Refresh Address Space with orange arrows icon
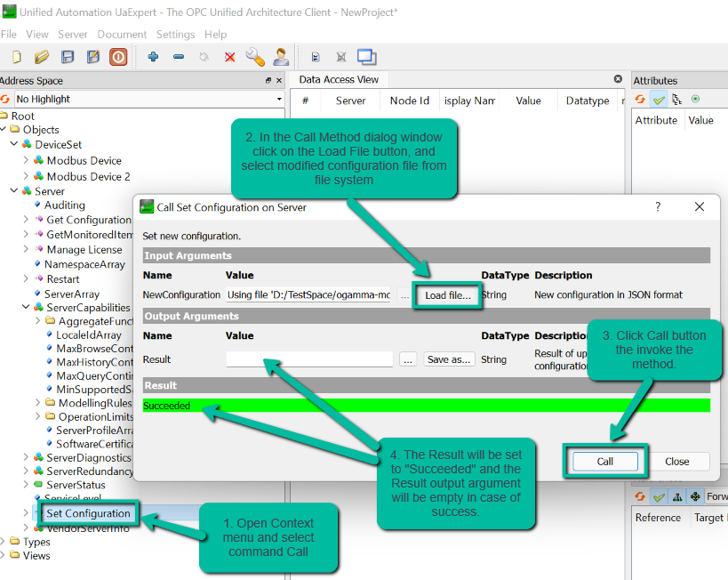Screen dimensions: 728x580 pyautogui.click(x=5, y=99)
